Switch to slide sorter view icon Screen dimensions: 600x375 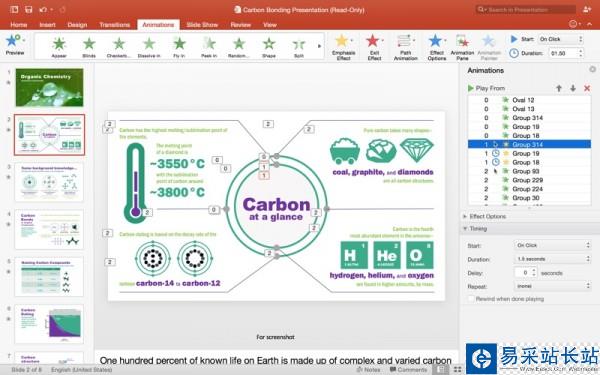[x=457, y=370]
